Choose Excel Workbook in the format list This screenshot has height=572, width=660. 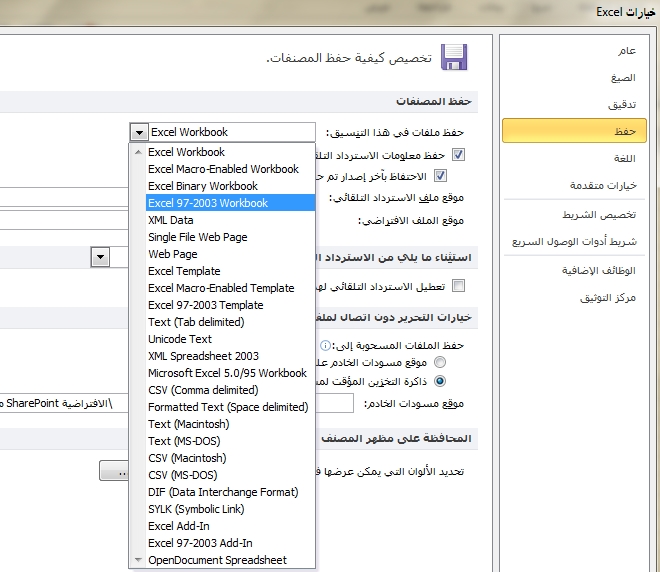(x=230, y=152)
